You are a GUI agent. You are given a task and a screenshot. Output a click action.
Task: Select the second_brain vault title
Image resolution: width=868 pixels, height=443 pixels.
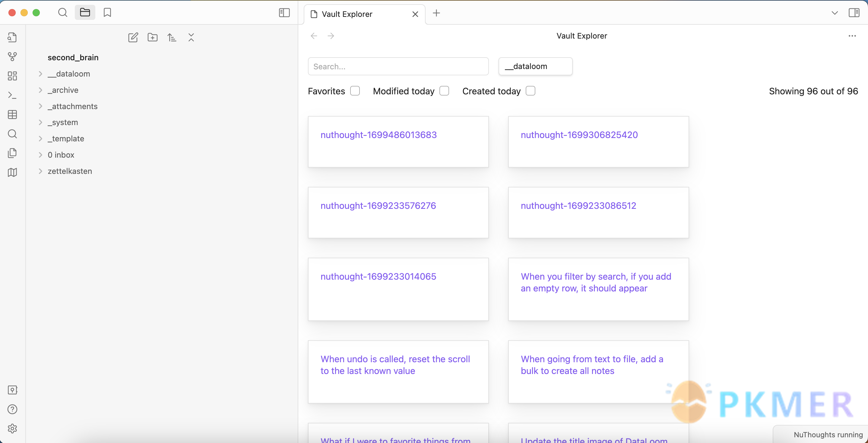pyautogui.click(x=73, y=58)
